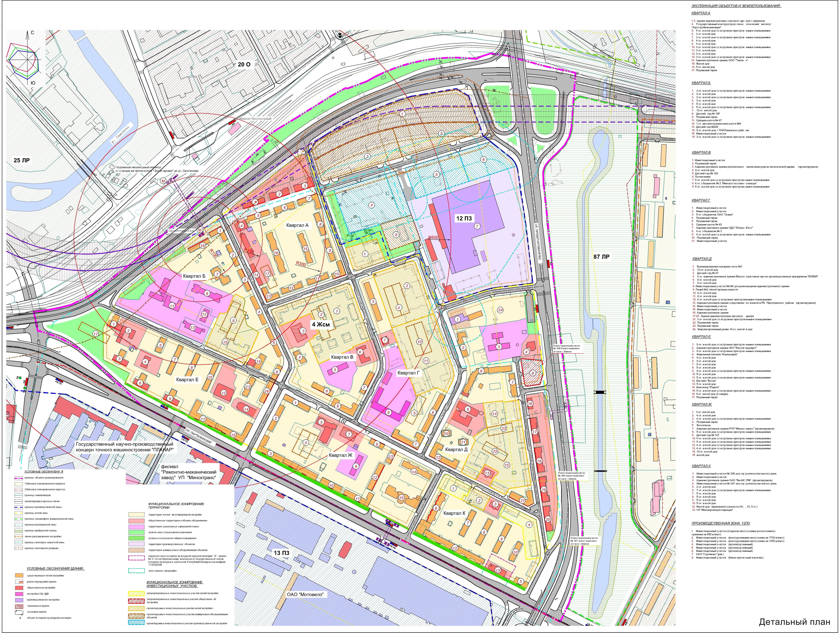Click the 'Квартал Д' map label
Image resolution: width=840 pixels, height=633 pixels.
click(x=456, y=449)
